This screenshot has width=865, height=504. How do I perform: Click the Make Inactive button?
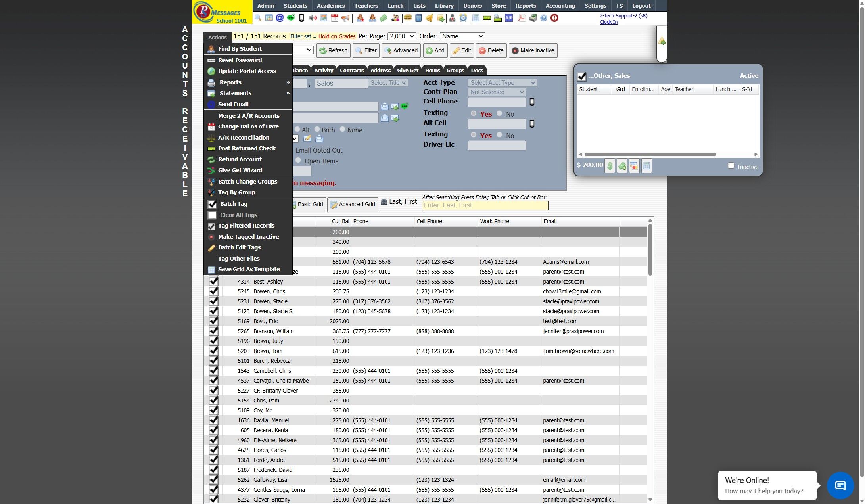coord(533,51)
